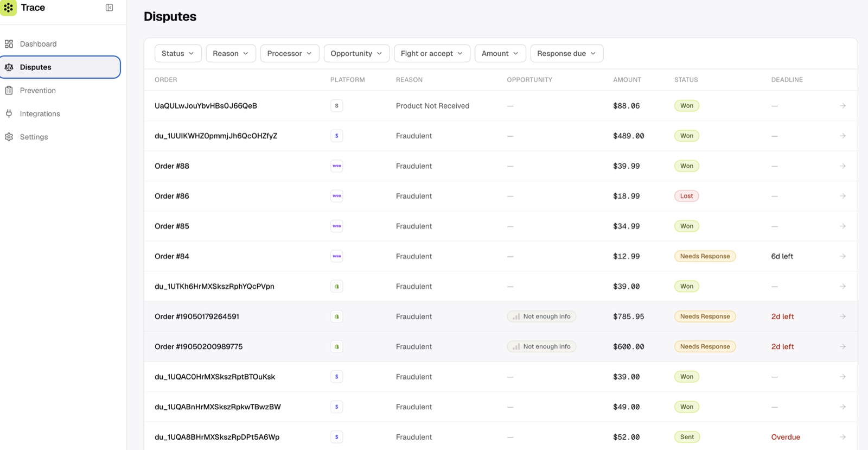Select order du_1UQABnHrMXSkszRpkwTBwzBW

(x=218, y=407)
